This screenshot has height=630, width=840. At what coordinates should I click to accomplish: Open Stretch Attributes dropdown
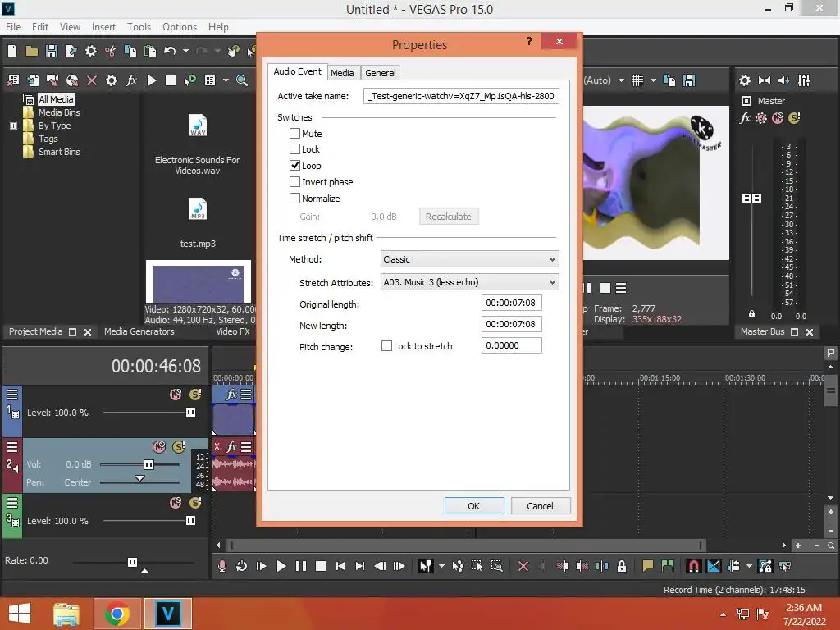[470, 282]
